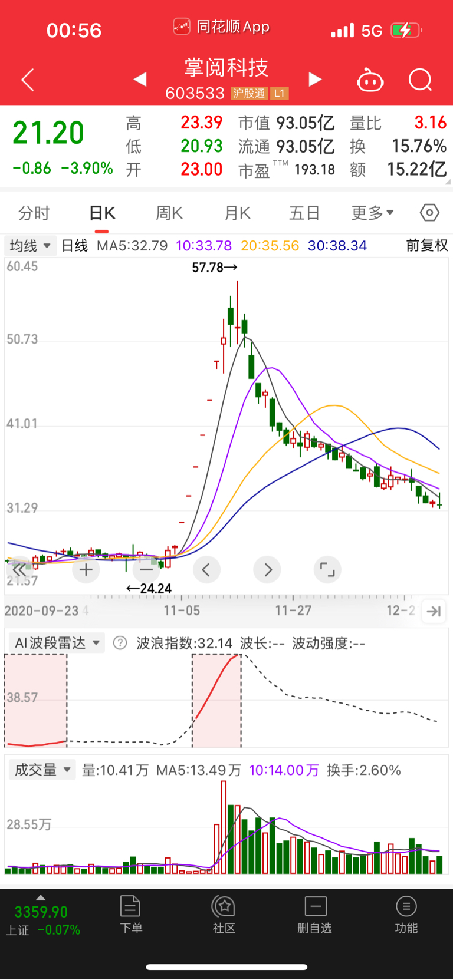The height and width of the screenshot is (980, 453).
Task: Tap the 掌阅科技 stock title
Action: [x=226, y=68]
